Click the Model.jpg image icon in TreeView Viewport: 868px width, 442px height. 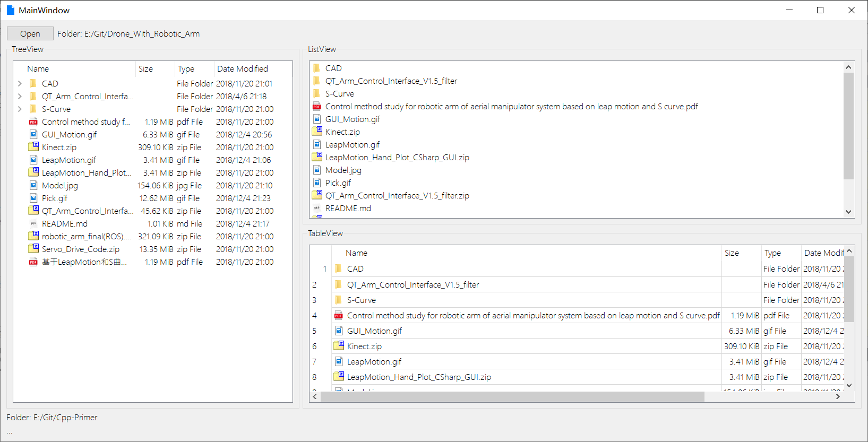(x=33, y=186)
